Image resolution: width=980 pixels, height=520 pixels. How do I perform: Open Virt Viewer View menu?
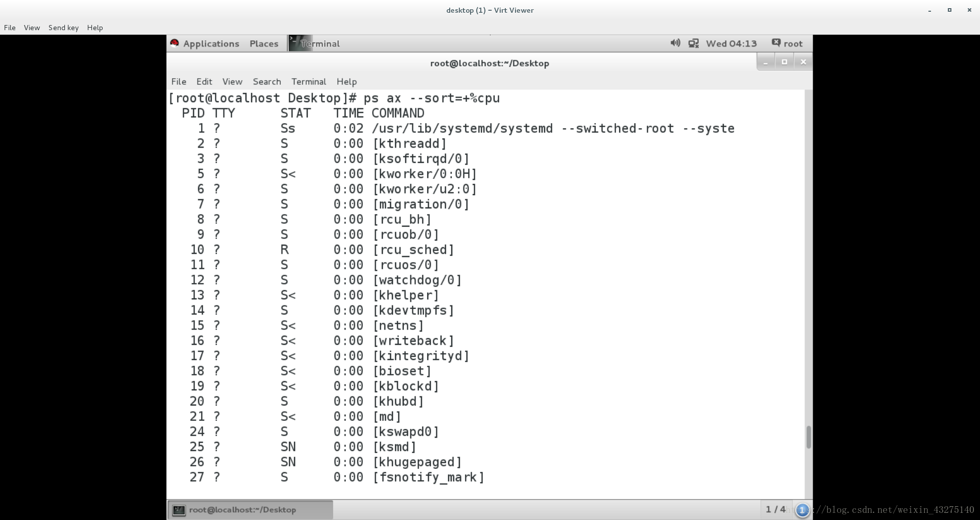click(x=32, y=28)
